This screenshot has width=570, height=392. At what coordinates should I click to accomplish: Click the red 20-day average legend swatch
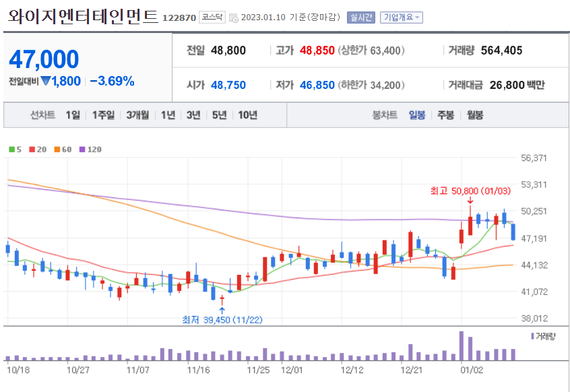point(32,150)
